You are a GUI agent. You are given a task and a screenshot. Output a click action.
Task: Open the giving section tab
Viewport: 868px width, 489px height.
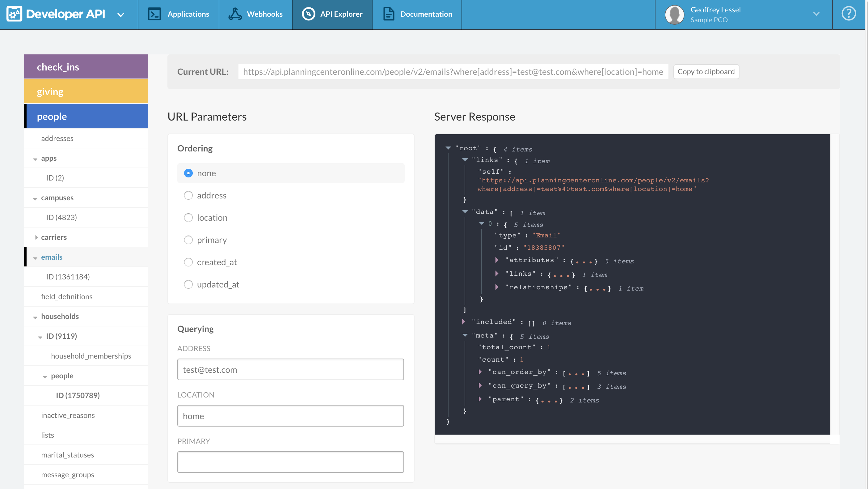click(x=86, y=91)
